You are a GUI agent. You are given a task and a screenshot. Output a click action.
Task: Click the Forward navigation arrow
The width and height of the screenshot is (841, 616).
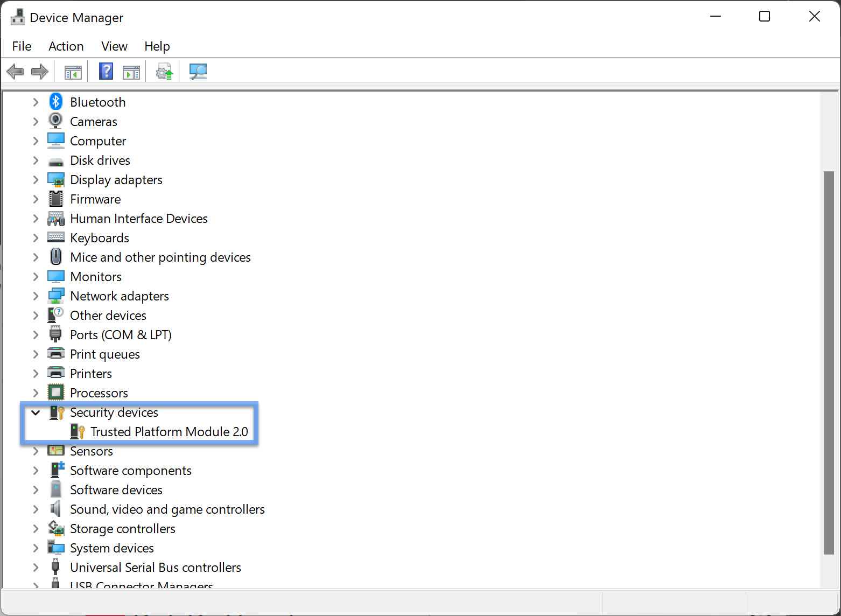click(x=39, y=71)
